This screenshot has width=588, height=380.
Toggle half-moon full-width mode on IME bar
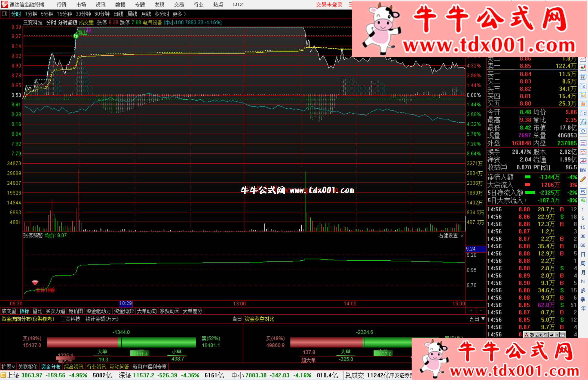pos(551,335)
